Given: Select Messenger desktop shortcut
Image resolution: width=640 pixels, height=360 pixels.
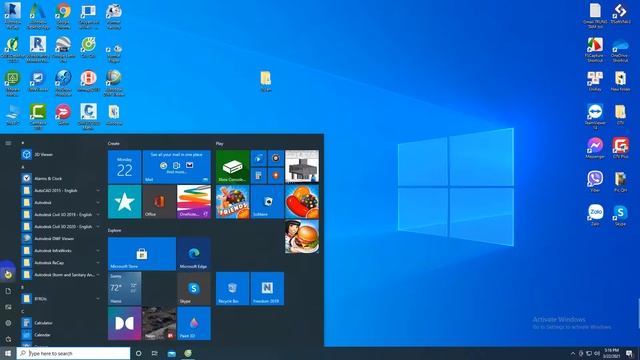Looking at the screenshot, I should pyautogui.click(x=595, y=148).
